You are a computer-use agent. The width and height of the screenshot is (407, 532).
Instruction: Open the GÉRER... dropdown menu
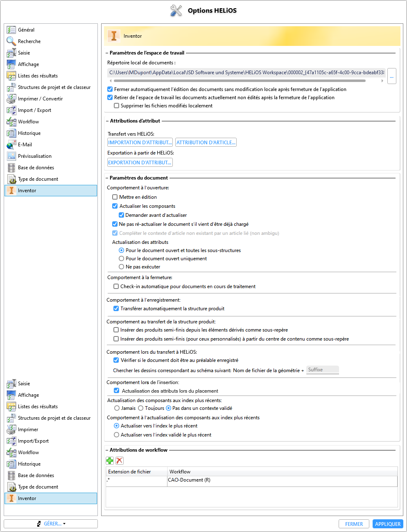click(x=51, y=524)
